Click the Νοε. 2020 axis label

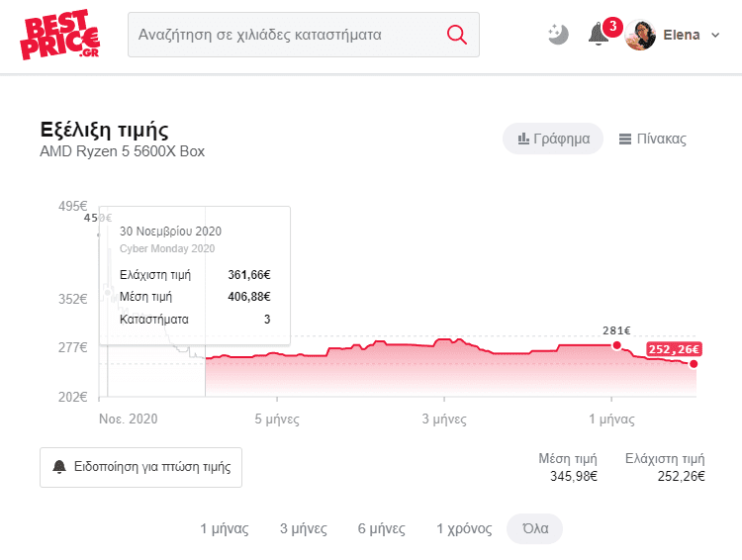coord(129,419)
